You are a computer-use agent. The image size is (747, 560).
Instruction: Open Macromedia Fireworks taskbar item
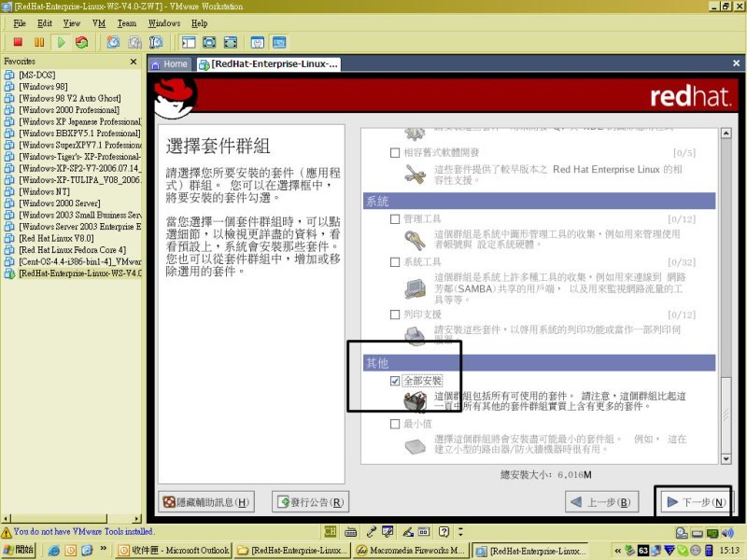411,551
